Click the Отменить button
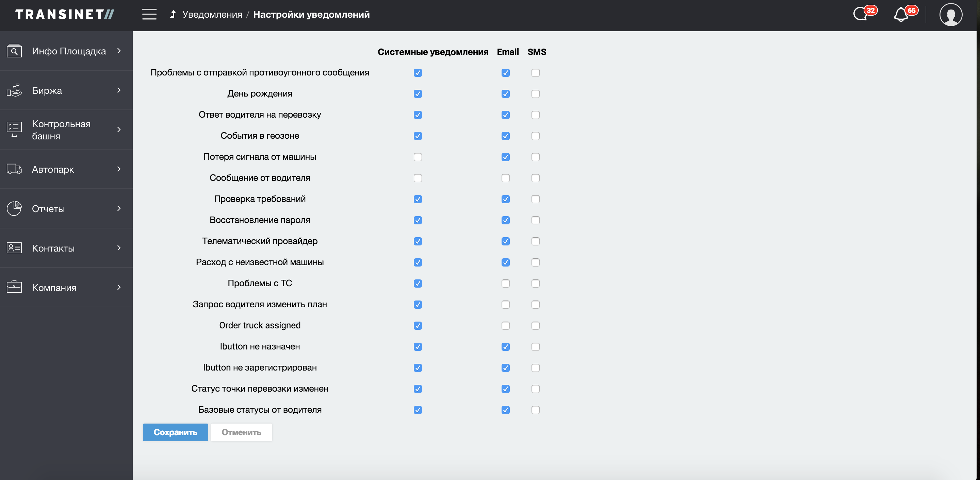Image resolution: width=980 pixels, height=480 pixels. 241,432
